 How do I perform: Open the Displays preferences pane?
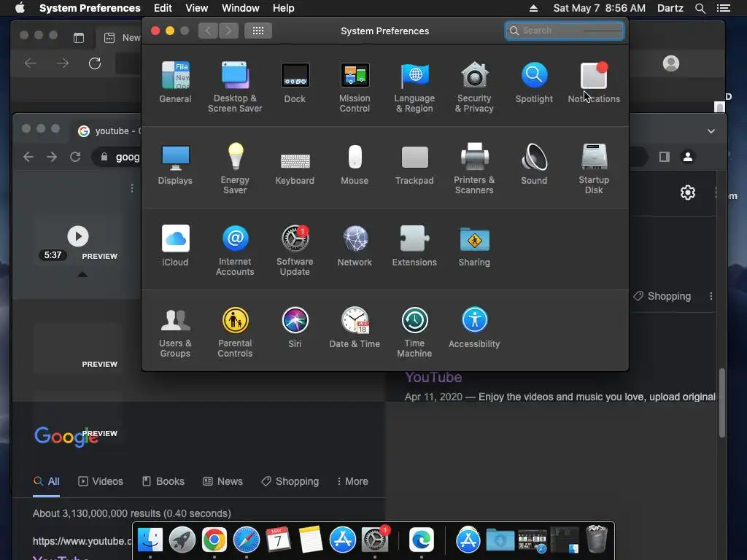175,164
